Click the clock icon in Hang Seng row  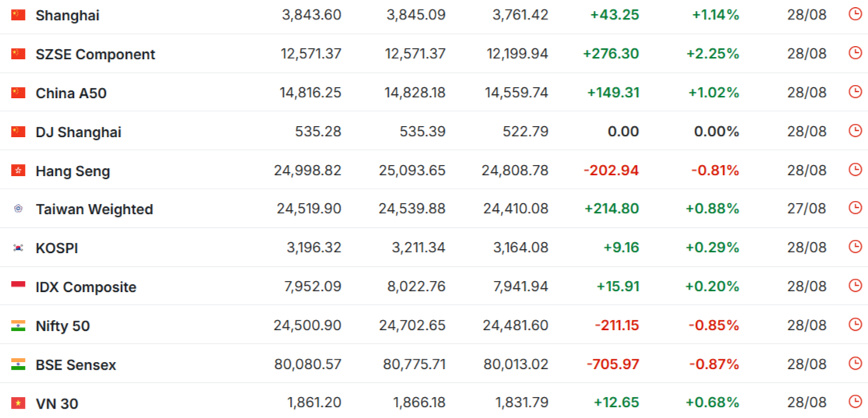click(856, 169)
